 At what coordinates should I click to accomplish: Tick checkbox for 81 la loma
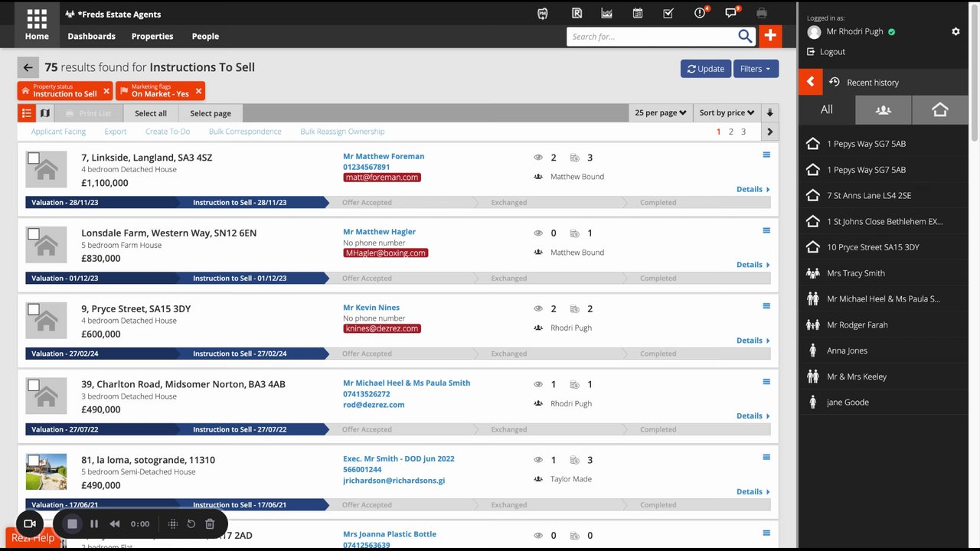click(x=33, y=461)
